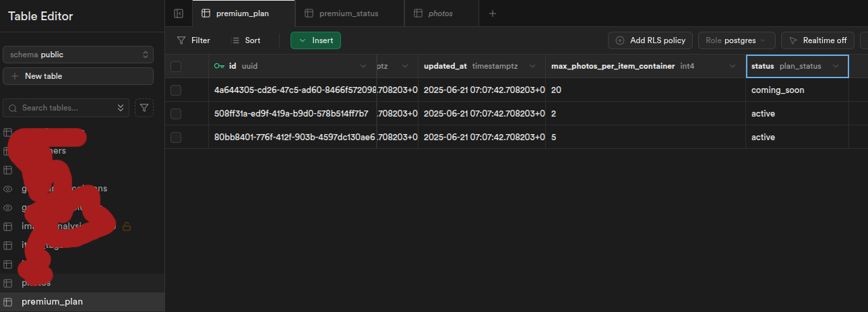Screen dimensions: 868x312
Task: Click the Sort button
Action: (x=245, y=40)
